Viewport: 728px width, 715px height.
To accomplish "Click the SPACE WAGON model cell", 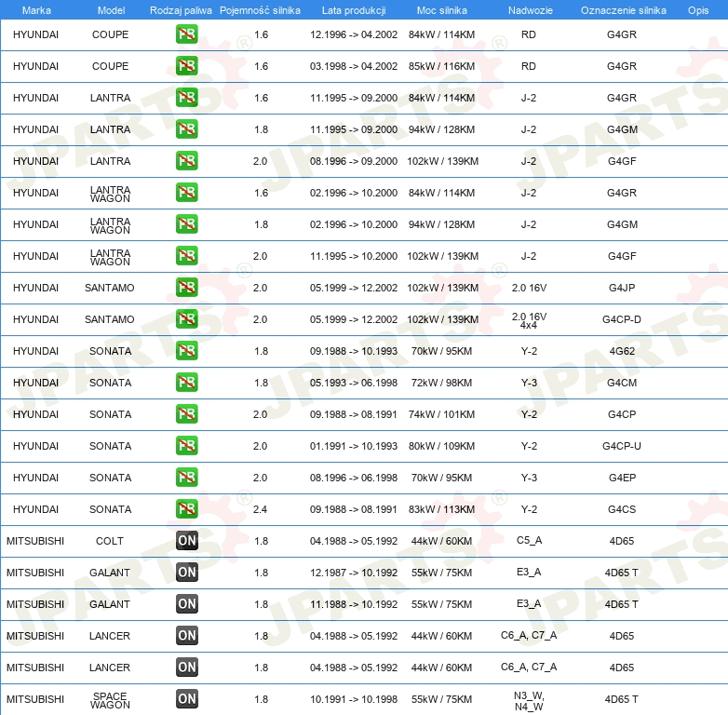I will (x=110, y=700).
